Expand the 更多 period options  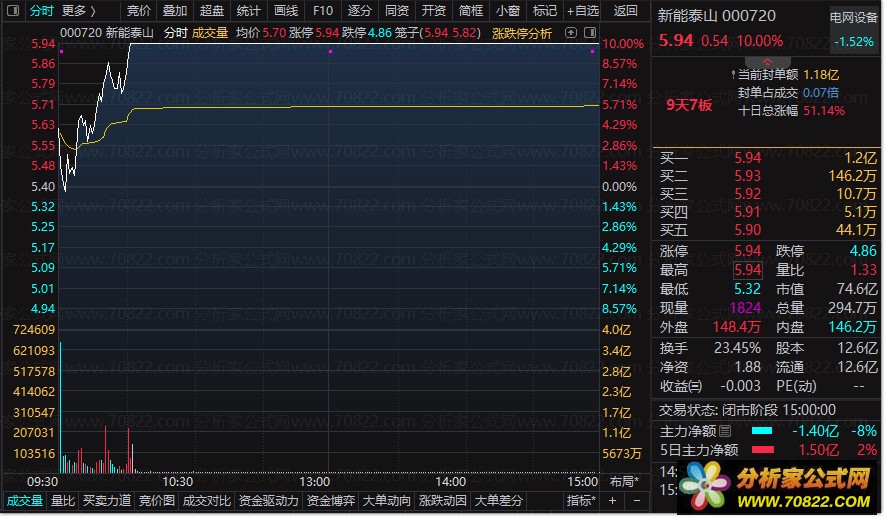click(78, 11)
